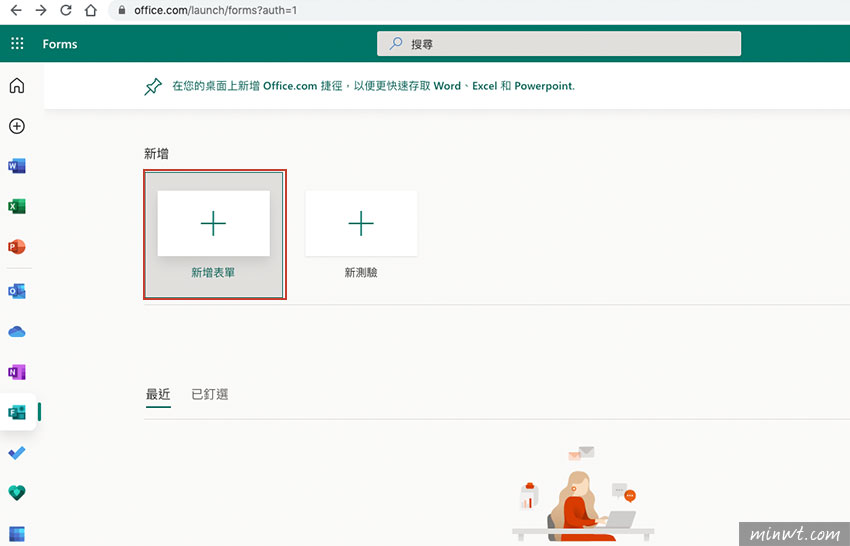The width and height of the screenshot is (850, 546).
Task: Click the Office.com desktop shortcut banner text
Action: [374, 86]
